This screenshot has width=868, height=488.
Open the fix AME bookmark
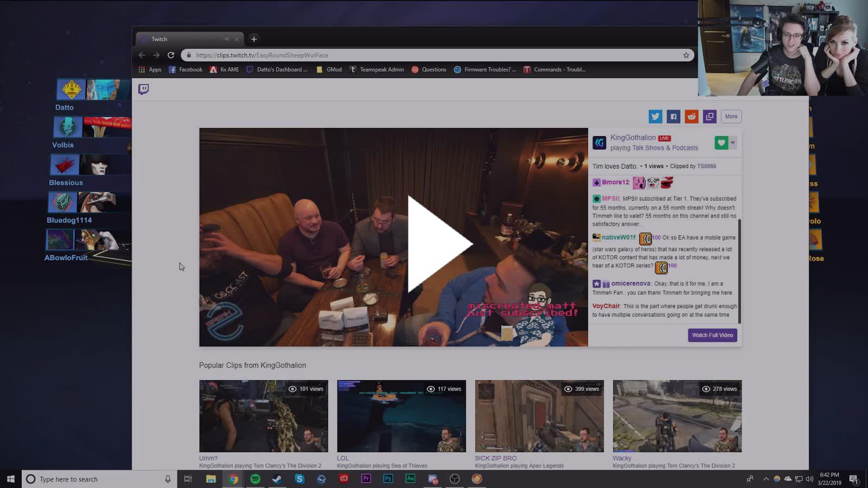coord(224,69)
